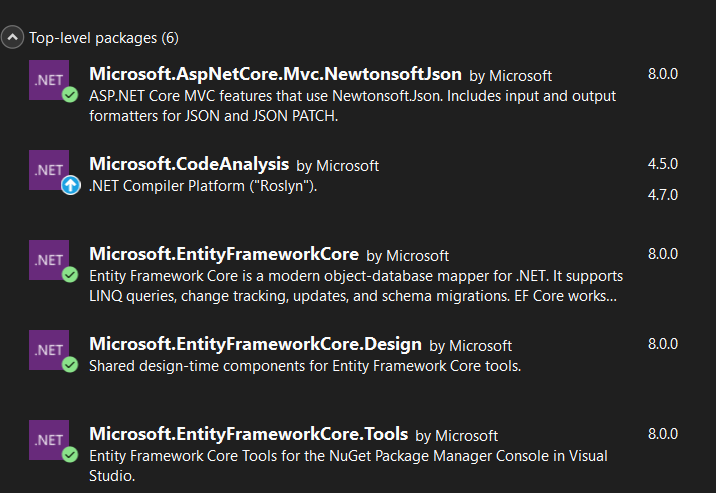Click the Microsoft.CodeAnalysis .NET package icon

49,169
